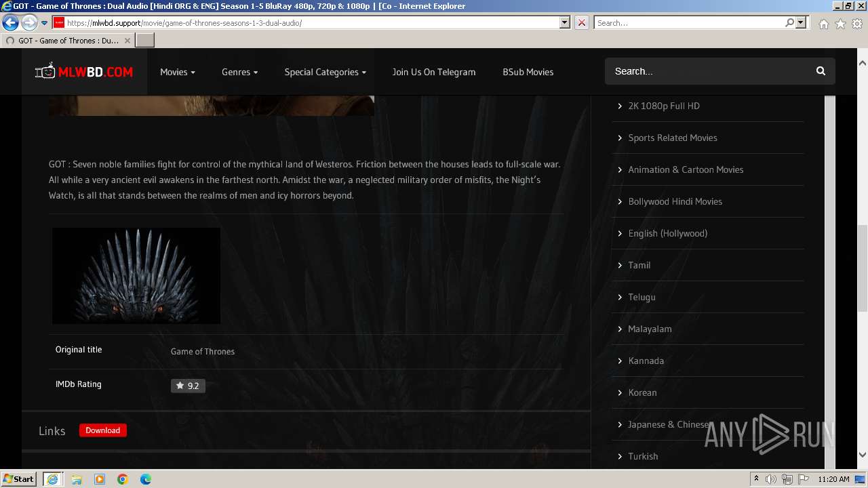The height and width of the screenshot is (488, 868).
Task: Click the page scrollbar up arrow
Action: (863, 63)
